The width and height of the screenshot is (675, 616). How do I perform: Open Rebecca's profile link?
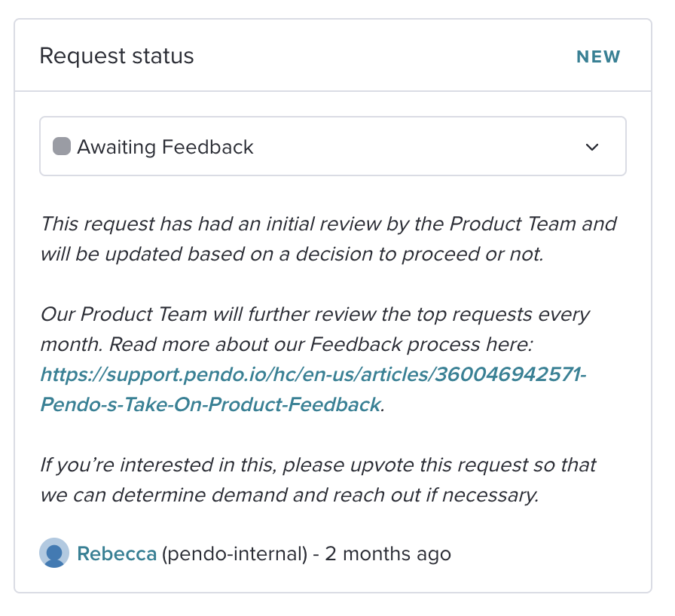click(x=117, y=553)
